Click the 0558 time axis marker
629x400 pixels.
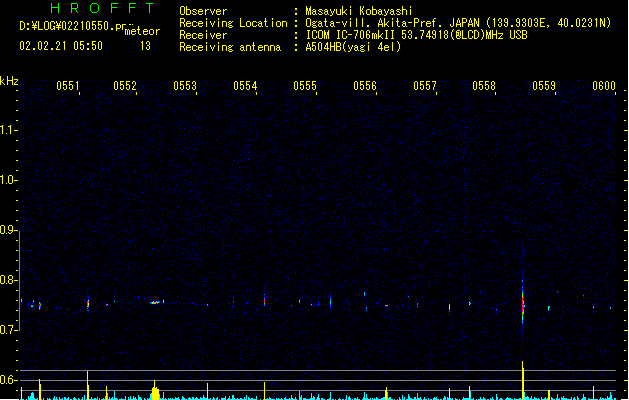coord(484,85)
